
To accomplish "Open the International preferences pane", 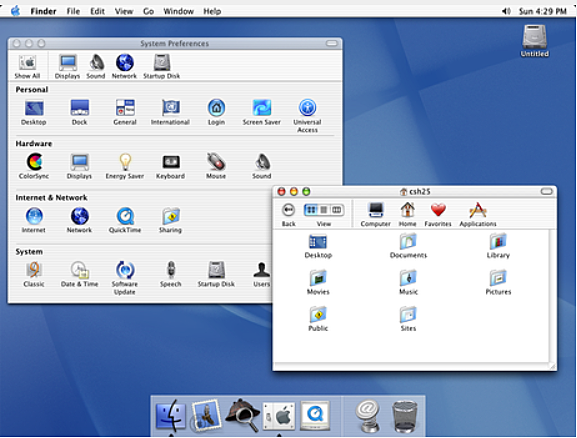I will [x=170, y=112].
